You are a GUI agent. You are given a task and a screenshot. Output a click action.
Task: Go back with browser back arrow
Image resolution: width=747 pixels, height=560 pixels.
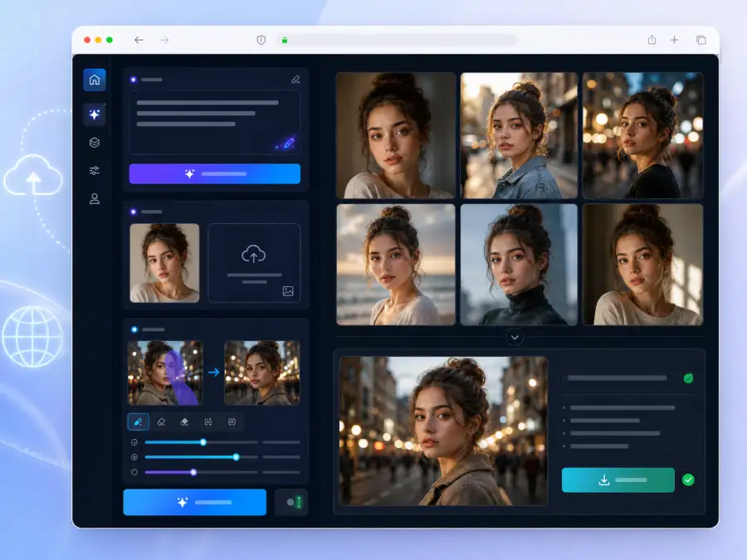139,40
